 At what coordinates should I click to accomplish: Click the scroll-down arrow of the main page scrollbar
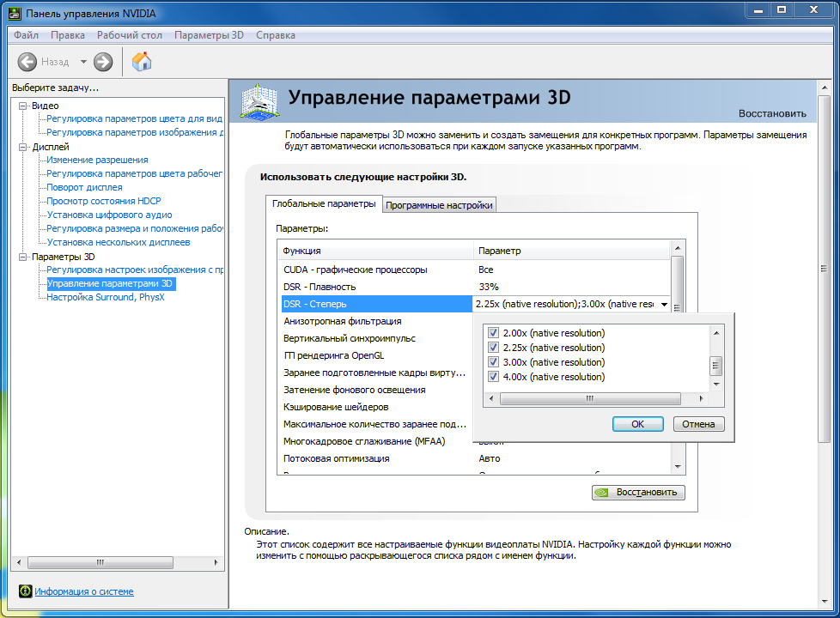pos(825,602)
